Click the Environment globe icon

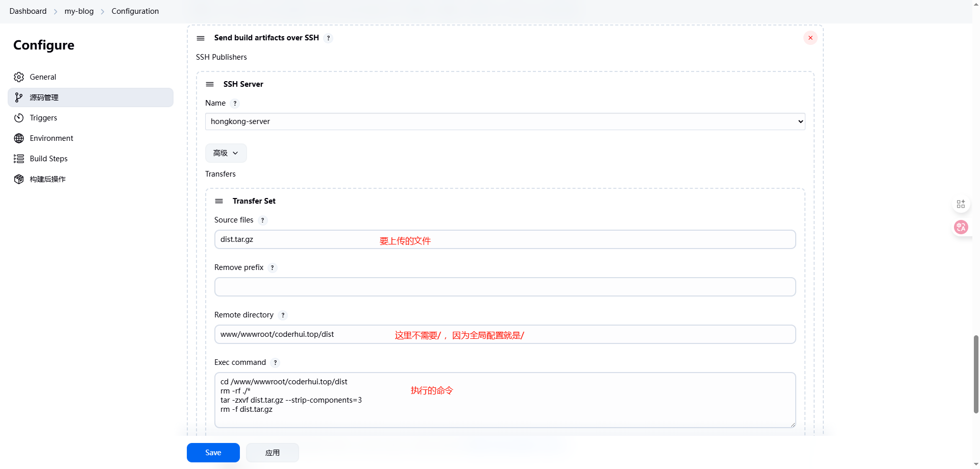(19, 138)
